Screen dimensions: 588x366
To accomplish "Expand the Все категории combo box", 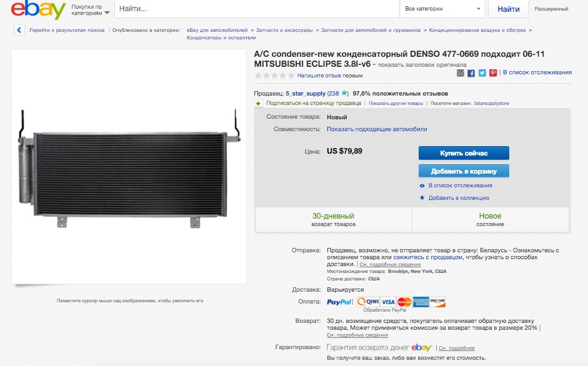I will point(442,9).
